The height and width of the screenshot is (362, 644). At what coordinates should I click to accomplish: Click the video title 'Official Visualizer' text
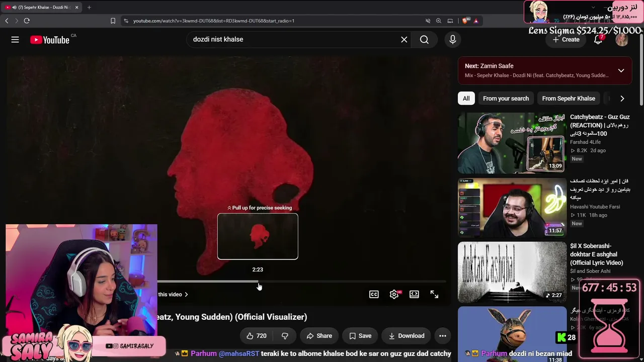click(271, 317)
